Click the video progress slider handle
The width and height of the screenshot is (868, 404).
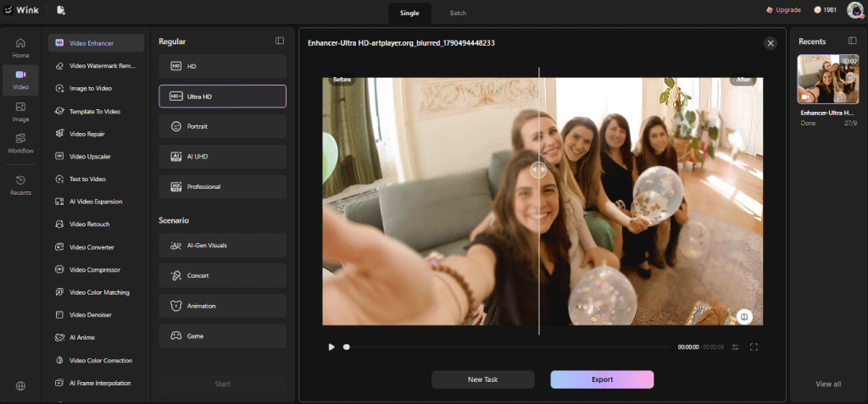pos(347,347)
